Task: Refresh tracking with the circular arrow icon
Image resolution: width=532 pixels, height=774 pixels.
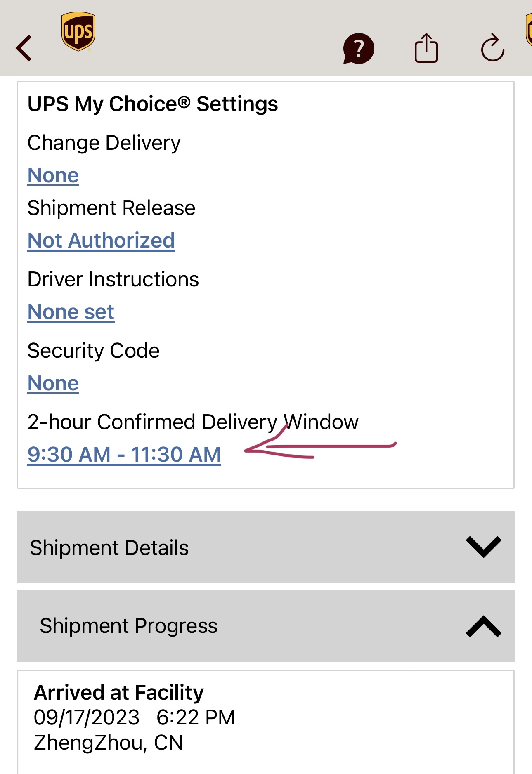Action: (492, 48)
